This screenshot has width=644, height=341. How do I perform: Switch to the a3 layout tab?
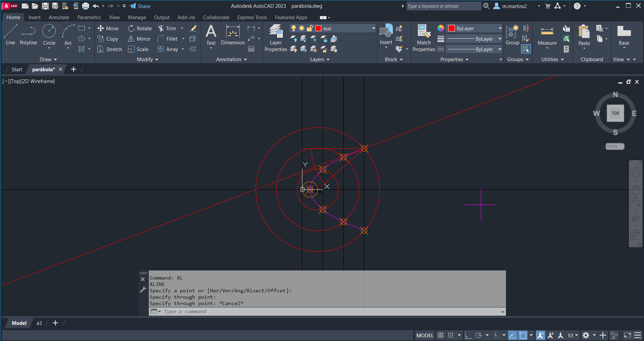click(39, 323)
